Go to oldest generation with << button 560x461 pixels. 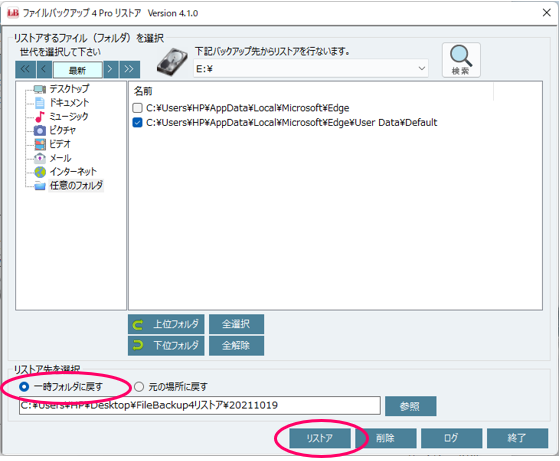(x=25, y=69)
